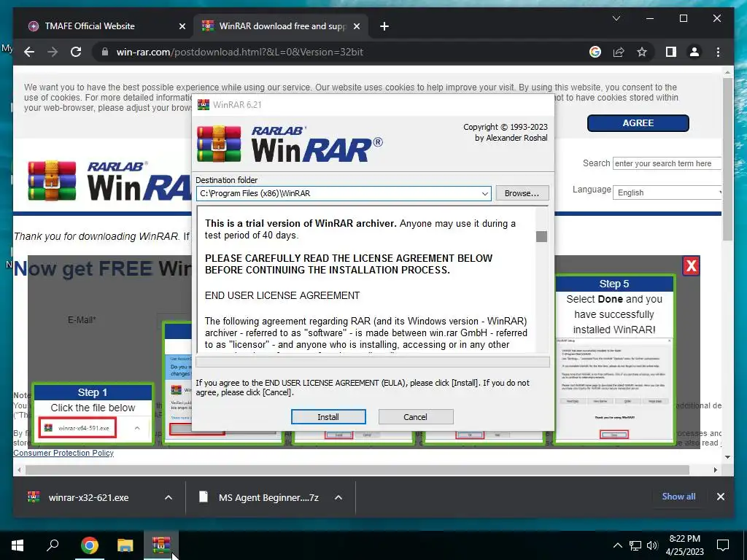Open Windows taskbar search
747x560 pixels.
(53, 545)
